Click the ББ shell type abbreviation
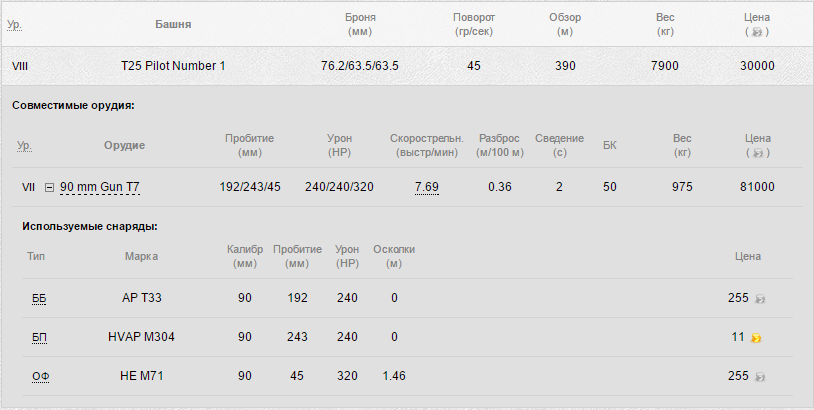 [x=39, y=298]
